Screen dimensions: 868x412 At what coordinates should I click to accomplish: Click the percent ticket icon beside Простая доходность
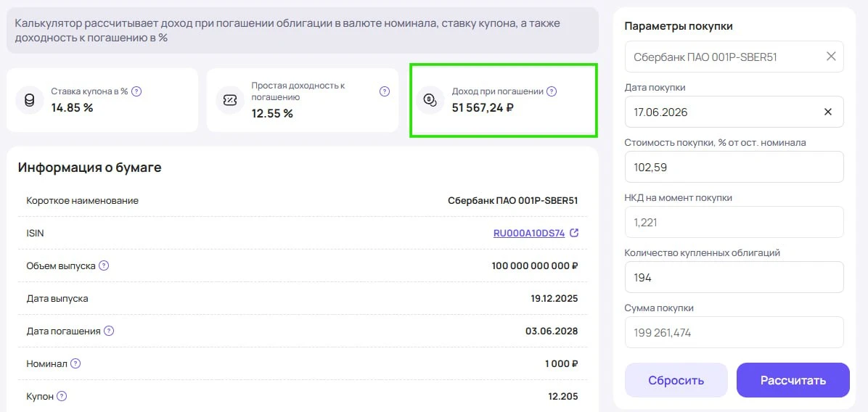coord(230,100)
